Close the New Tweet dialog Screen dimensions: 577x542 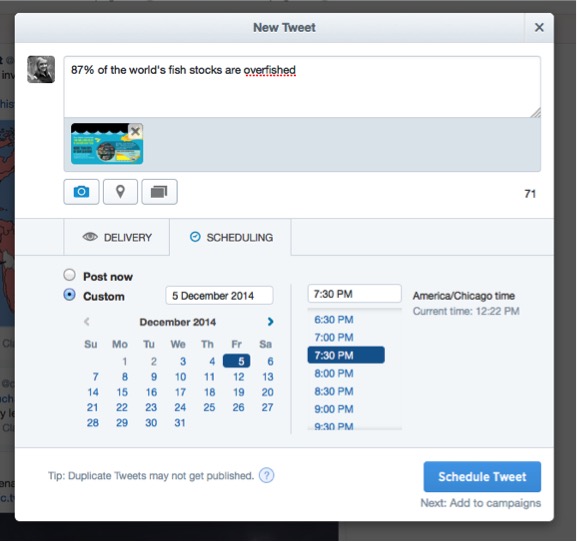point(539,27)
